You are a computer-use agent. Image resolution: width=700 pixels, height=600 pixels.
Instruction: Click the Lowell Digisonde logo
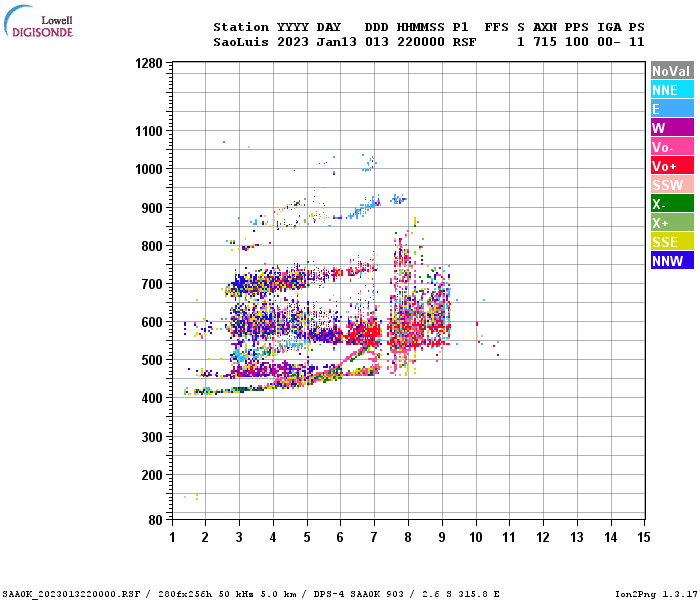(38, 21)
